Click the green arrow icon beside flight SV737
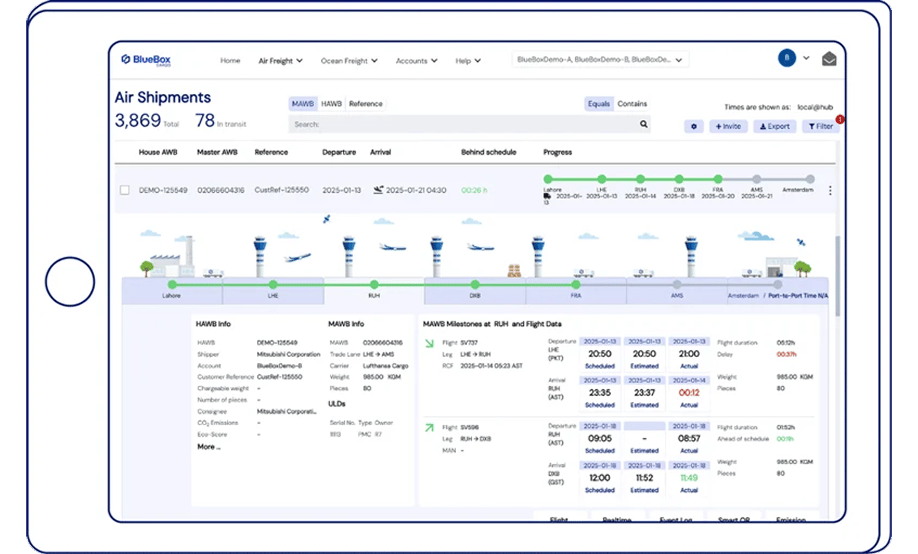918x554 pixels. click(429, 344)
